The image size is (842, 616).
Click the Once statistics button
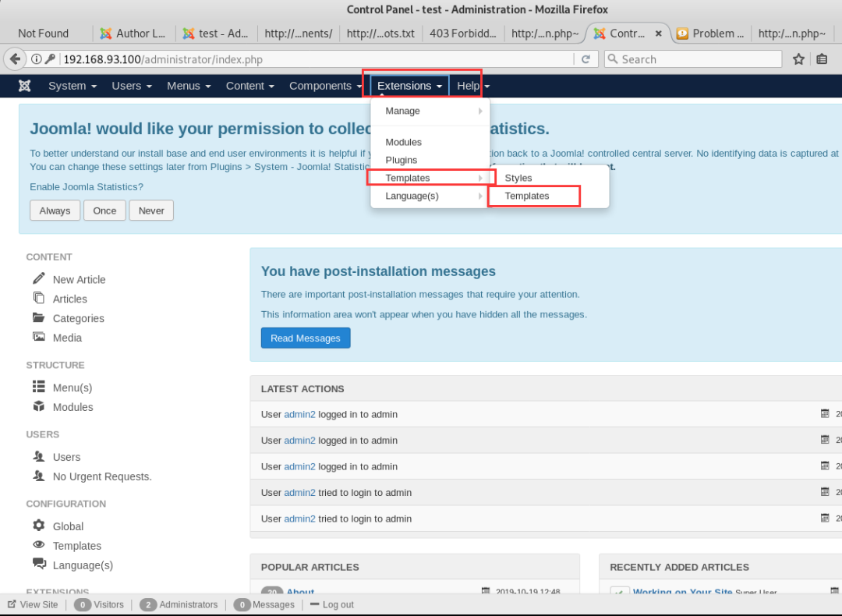104,211
